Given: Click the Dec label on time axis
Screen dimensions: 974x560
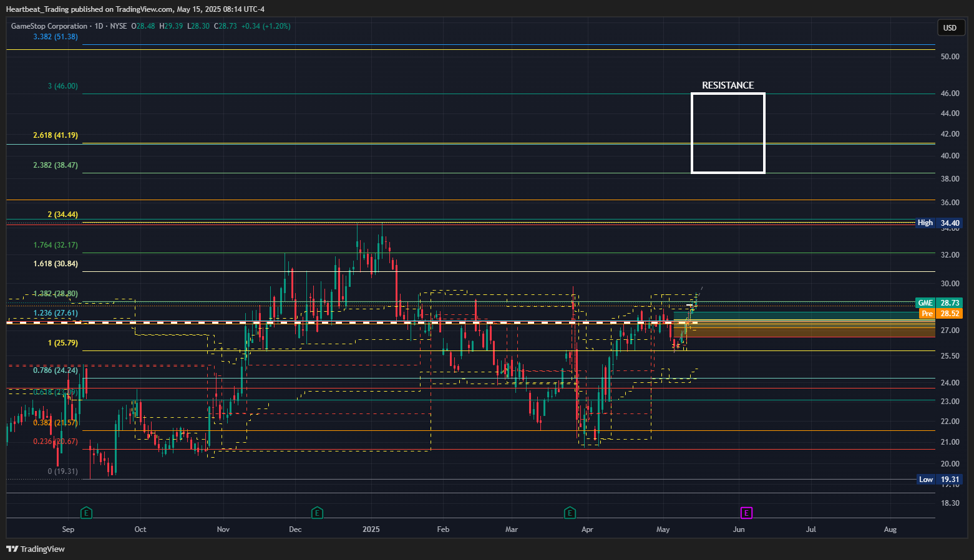Looking at the screenshot, I should (x=295, y=529).
